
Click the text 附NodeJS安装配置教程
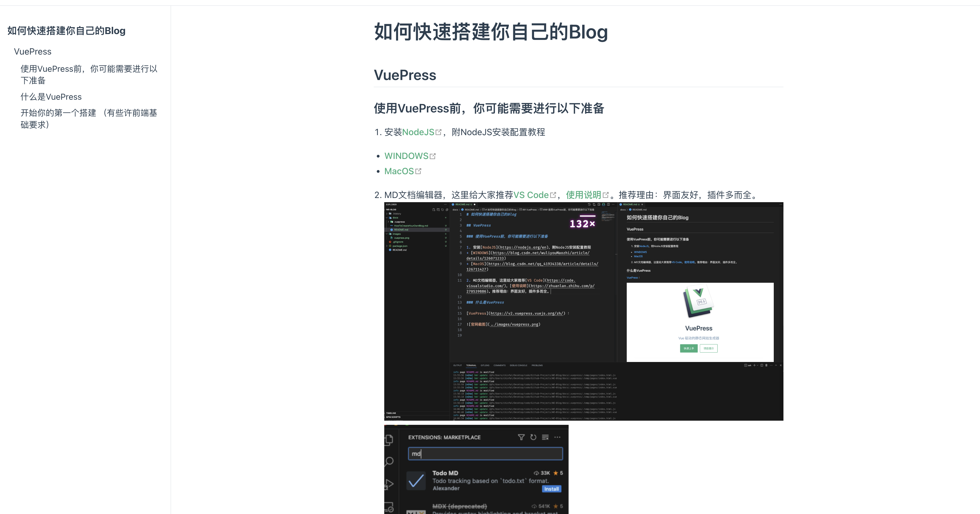pos(498,132)
